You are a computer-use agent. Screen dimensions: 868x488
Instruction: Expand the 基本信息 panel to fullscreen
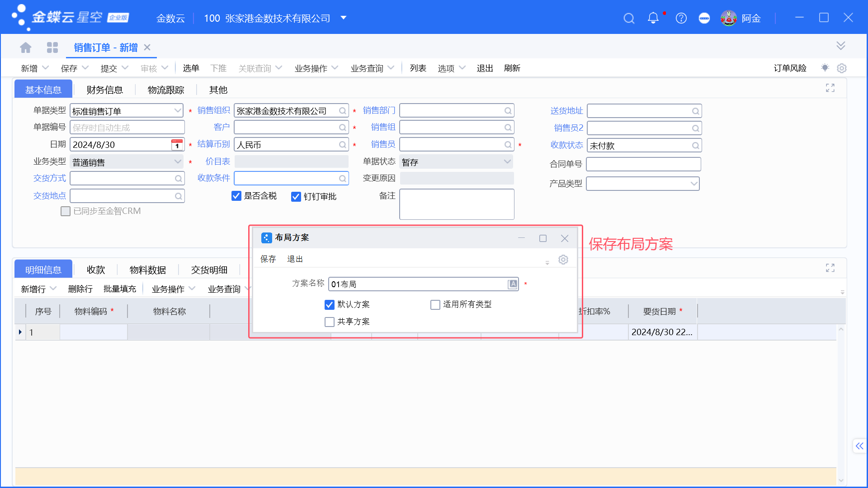point(830,88)
